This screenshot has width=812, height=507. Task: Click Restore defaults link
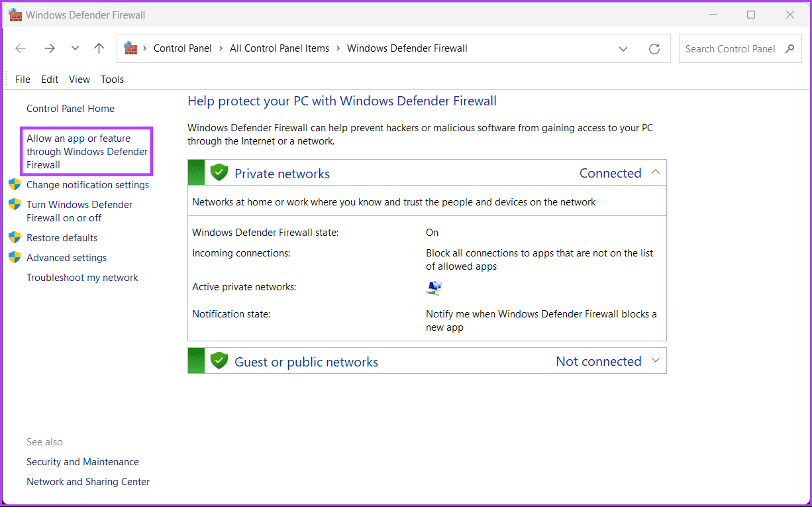click(x=62, y=238)
